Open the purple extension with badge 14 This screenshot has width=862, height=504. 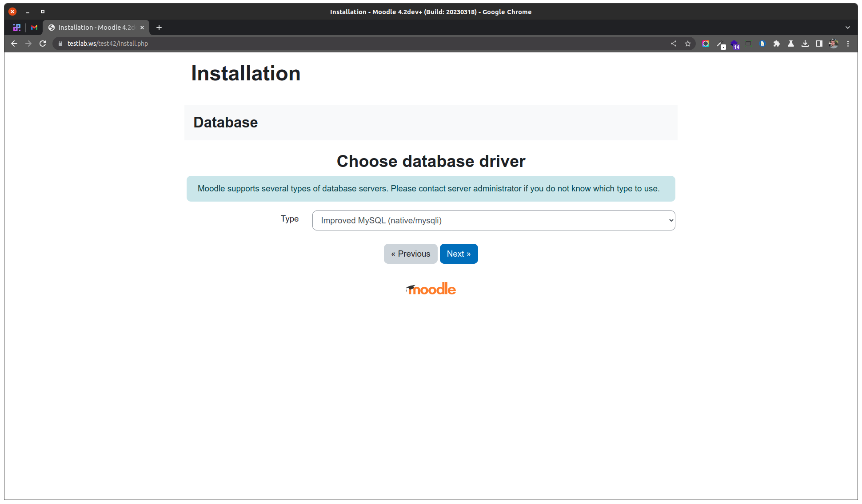pos(735,44)
